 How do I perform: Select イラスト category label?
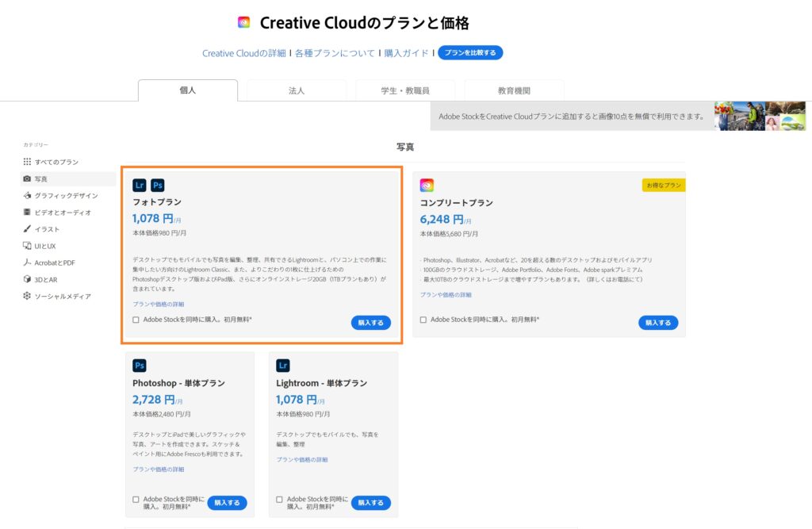click(x=47, y=229)
